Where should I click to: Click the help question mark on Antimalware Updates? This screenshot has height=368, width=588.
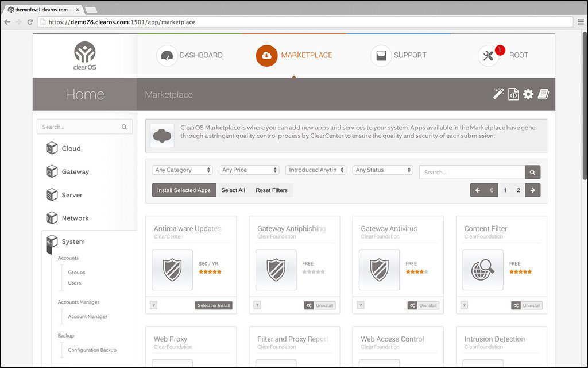click(153, 305)
